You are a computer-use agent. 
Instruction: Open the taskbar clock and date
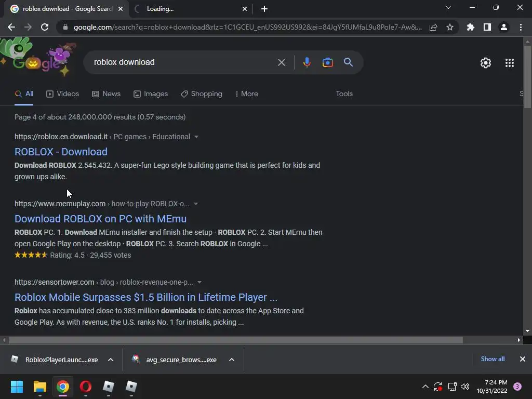tap(492, 387)
